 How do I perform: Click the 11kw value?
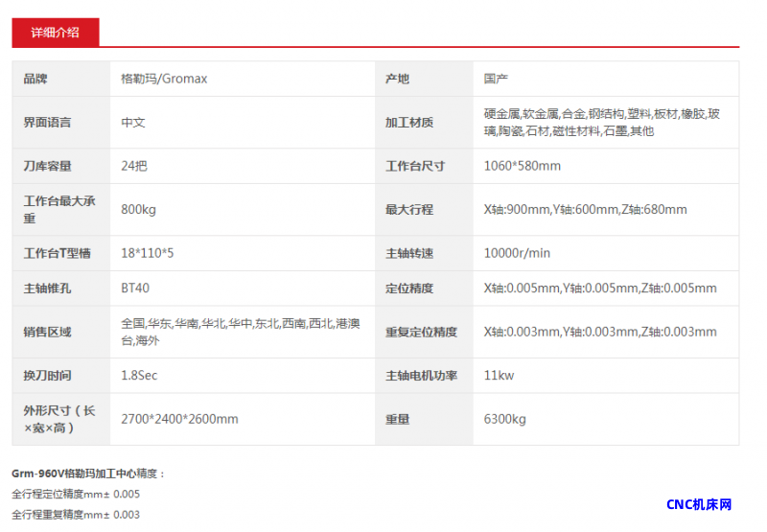tap(499, 376)
